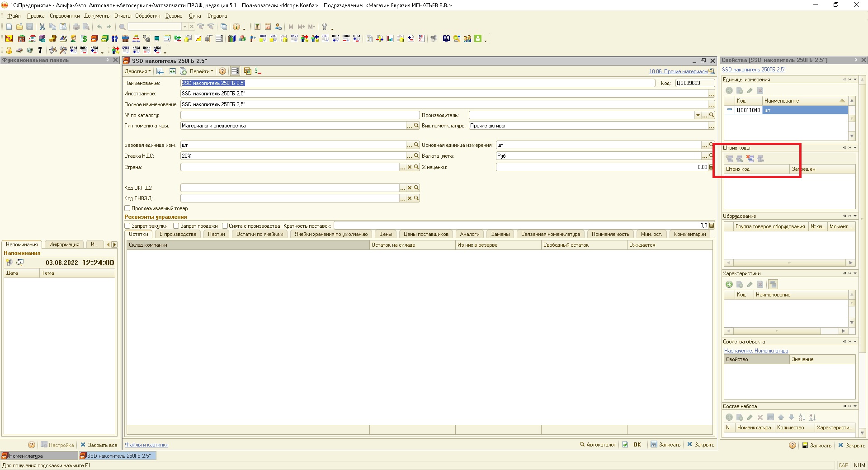This screenshot has width=868, height=470.
Task: Click the Назначение: Номенклатура link
Action: tap(756, 351)
